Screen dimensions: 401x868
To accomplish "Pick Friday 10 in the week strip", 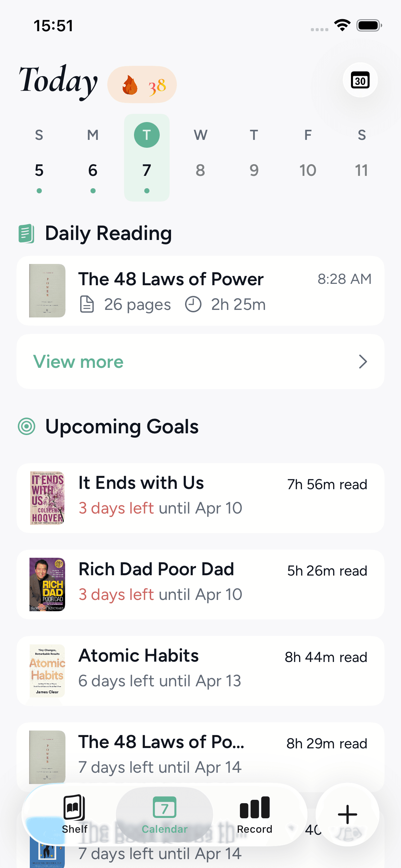I will pos(308,170).
